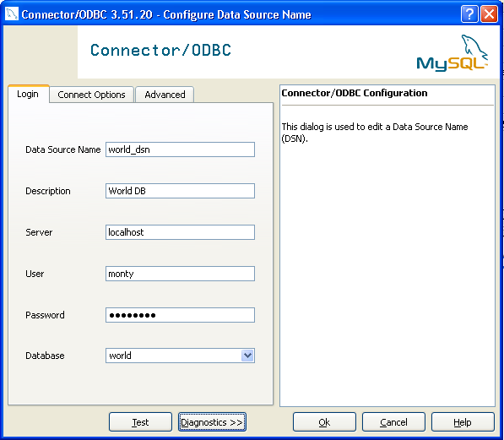This screenshot has height=440, width=504.
Task: Close the Configure Data Source Name dialog
Action: click(489, 14)
